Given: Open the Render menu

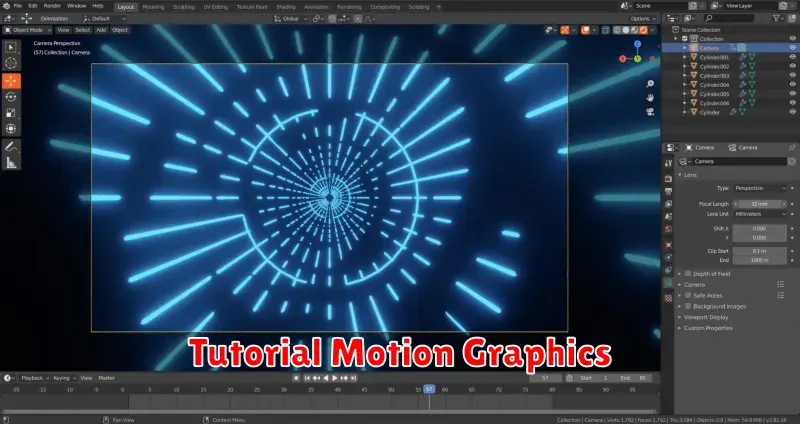Looking at the screenshot, I should 52,6.
